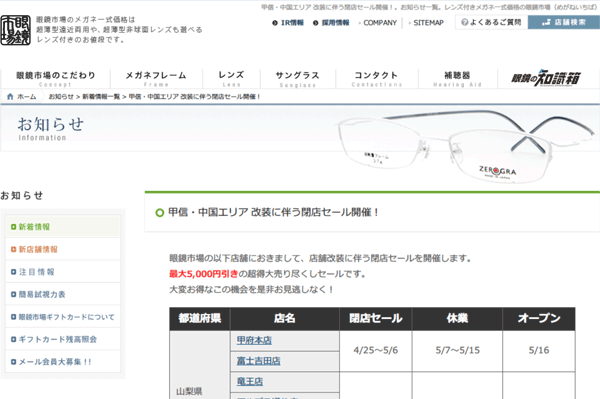Click the 店名 table header
The height and width of the screenshot is (399, 600).
click(285, 318)
